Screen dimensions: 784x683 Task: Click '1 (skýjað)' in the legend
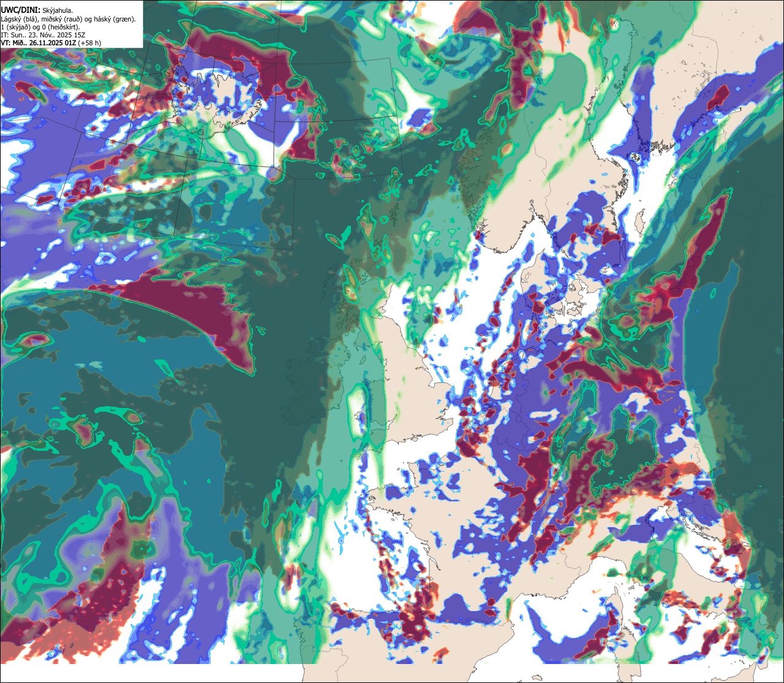pyautogui.click(x=15, y=28)
